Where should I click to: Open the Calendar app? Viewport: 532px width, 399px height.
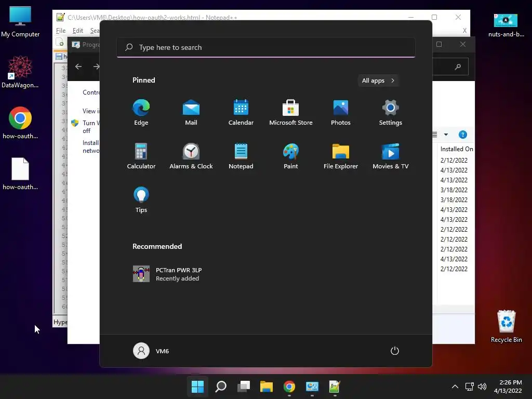tap(241, 112)
